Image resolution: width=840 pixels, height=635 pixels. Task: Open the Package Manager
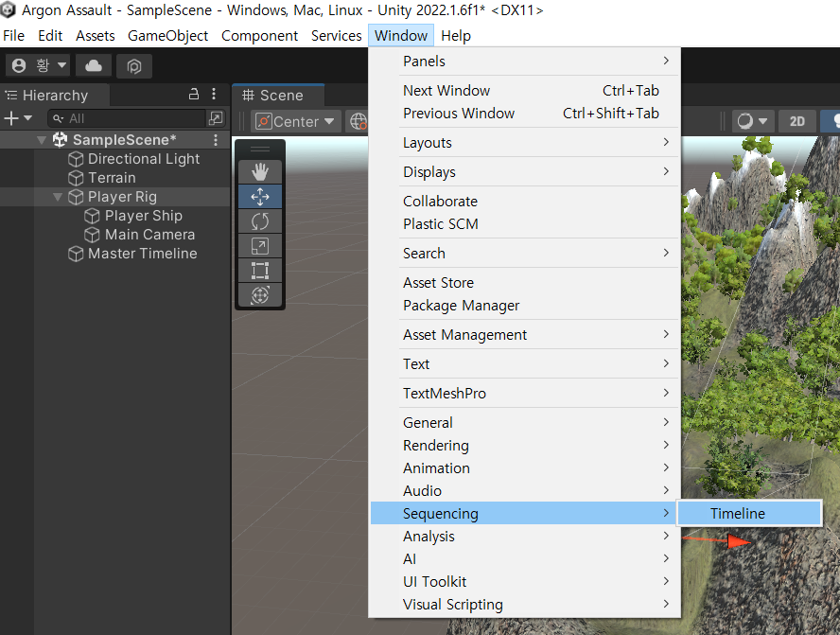524,306
